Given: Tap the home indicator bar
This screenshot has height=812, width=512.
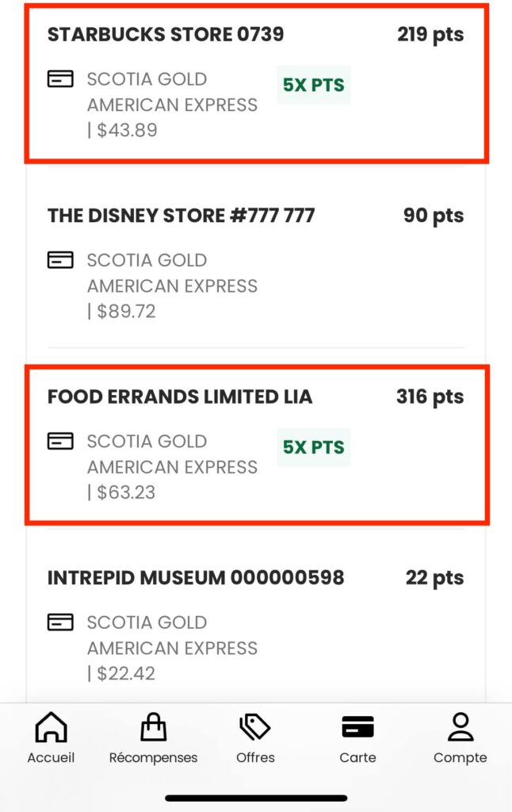Looking at the screenshot, I should pyautogui.click(x=256, y=798).
